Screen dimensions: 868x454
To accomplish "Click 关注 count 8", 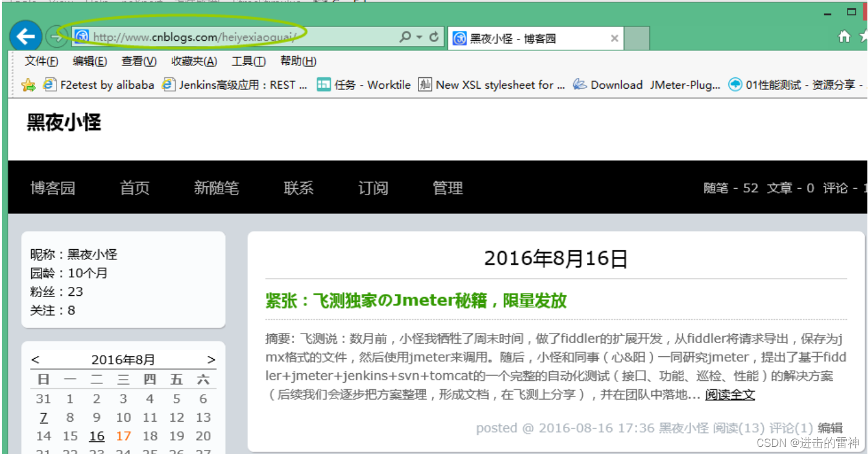I will click(x=71, y=310).
